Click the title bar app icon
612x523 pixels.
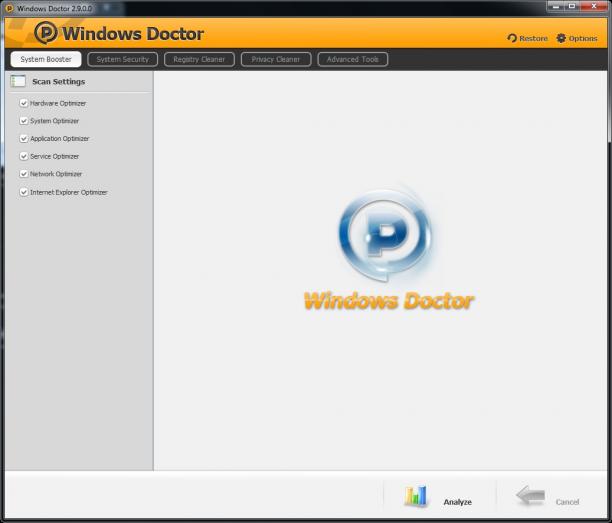pyautogui.click(x=9, y=8)
